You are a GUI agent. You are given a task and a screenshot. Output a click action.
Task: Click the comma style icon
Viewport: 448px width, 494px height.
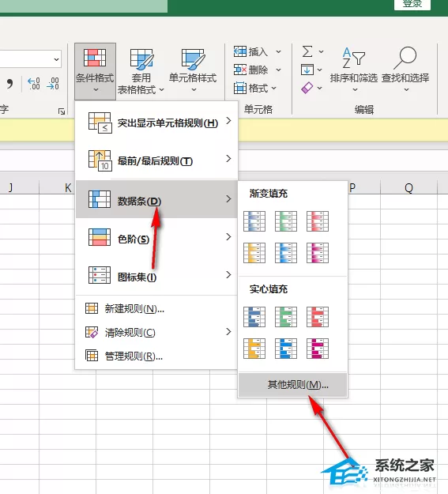[x=9, y=84]
